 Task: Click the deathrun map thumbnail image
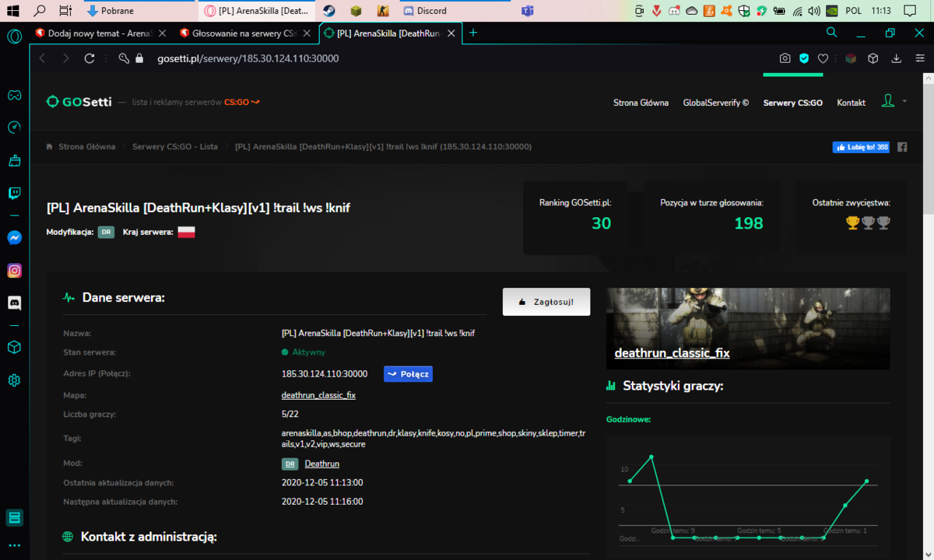point(748,328)
